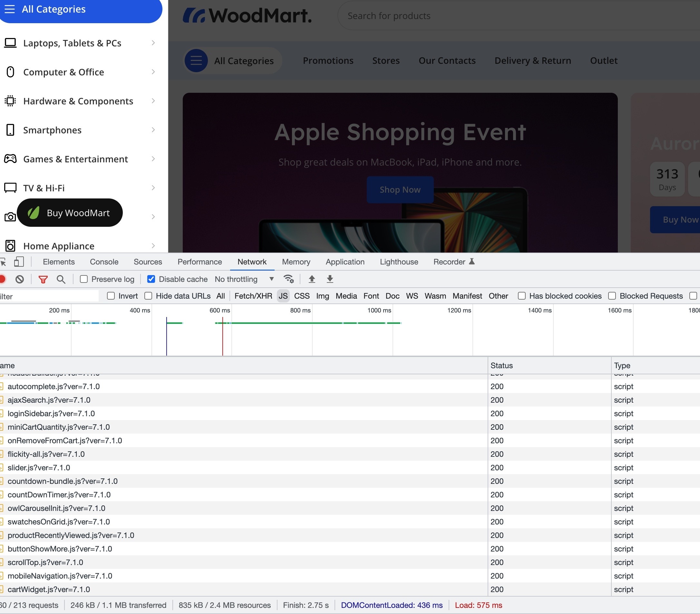
Task: Check the Hide data URLs checkbox
Action: click(148, 296)
